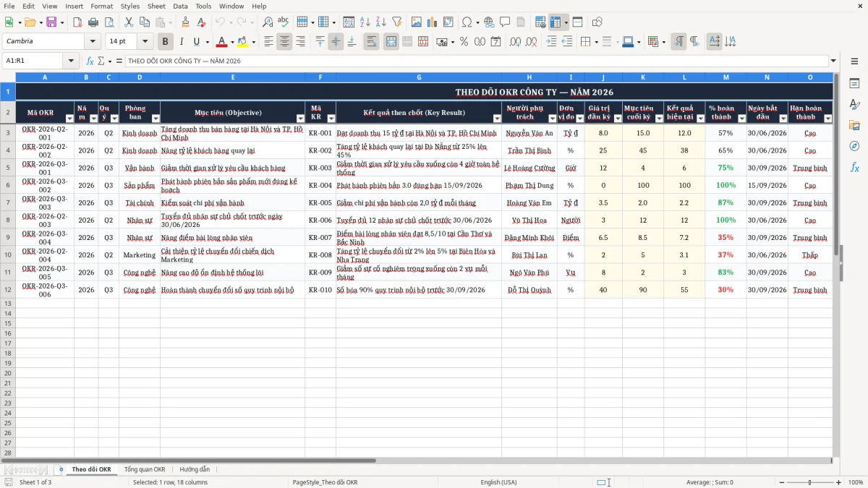Toggle the AutoFilter funnel
Screen dimensions: 868x488
[x=396, y=22]
